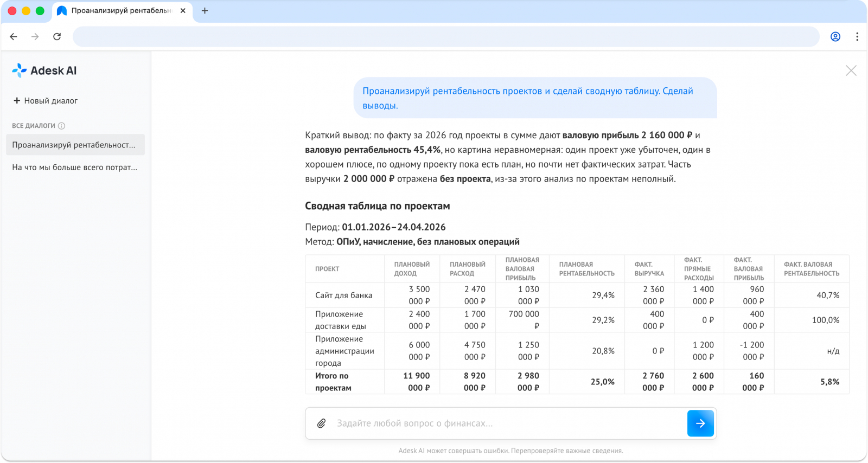Screen dimensions: 868x463
Task: Close the chat panel with X icon
Action: click(851, 70)
